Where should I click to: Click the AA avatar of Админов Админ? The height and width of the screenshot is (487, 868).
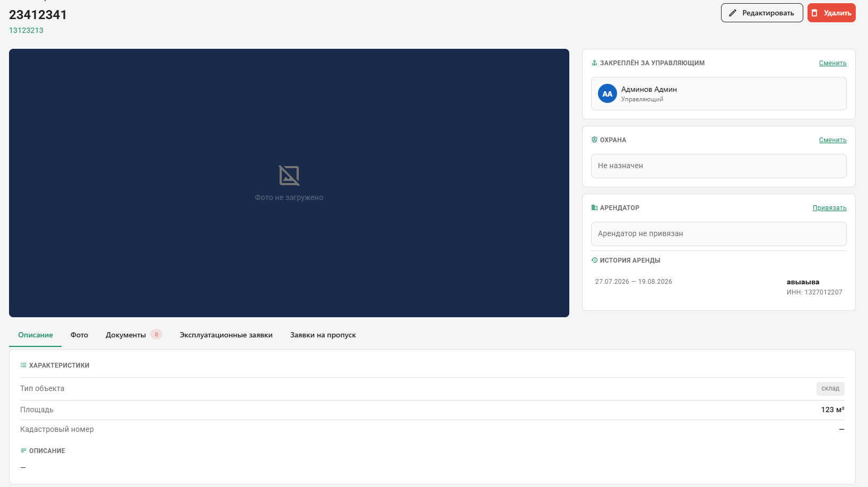click(607, 93)
